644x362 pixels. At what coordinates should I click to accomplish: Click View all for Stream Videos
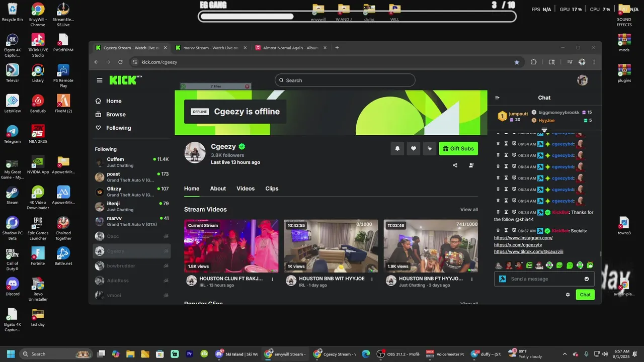click(469, 210)
